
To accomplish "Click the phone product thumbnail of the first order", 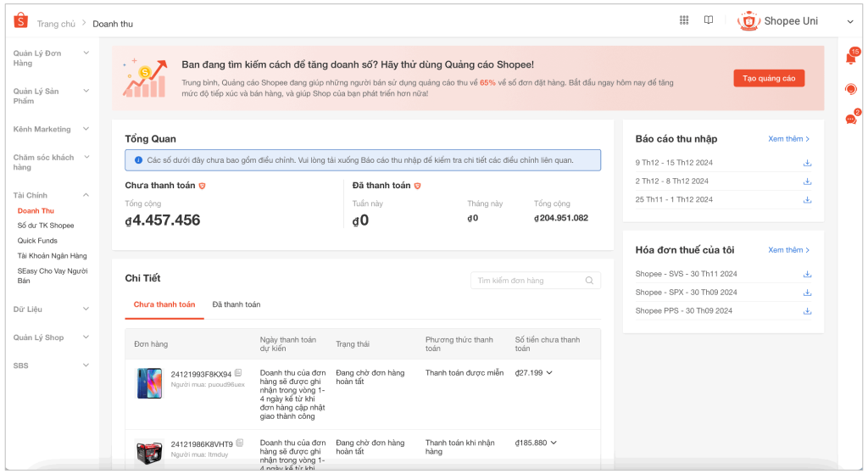I will [149, 382].
